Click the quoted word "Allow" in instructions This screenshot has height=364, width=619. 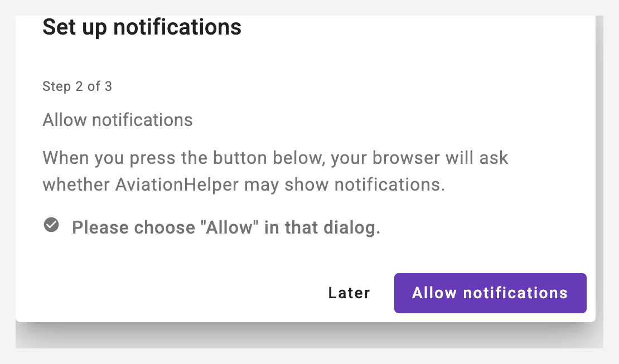pyautogui.click(x=229, y=227)
